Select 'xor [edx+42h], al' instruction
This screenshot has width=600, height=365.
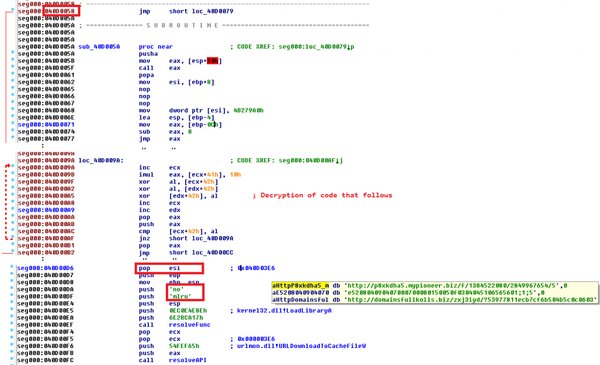pos(179,196)
